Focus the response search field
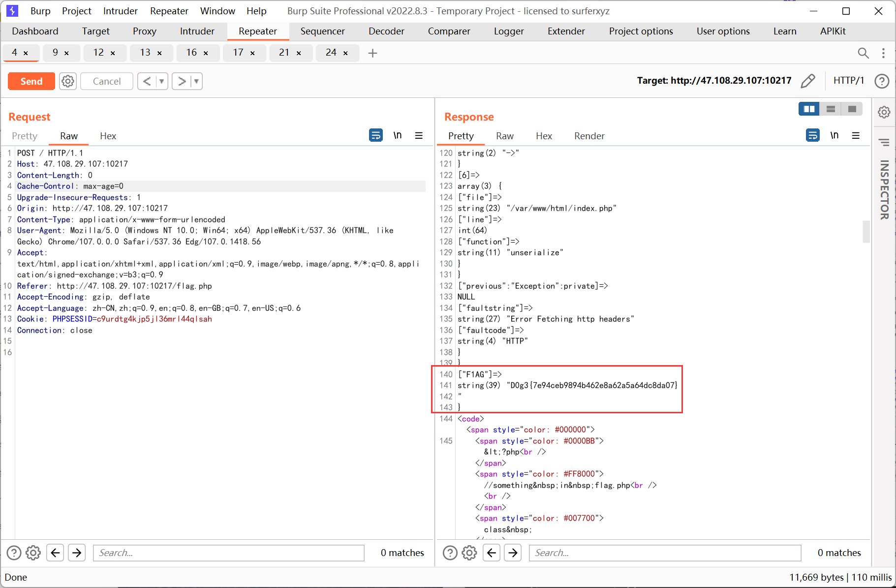Viewport: 896px width, 588px height. [665, 553]
